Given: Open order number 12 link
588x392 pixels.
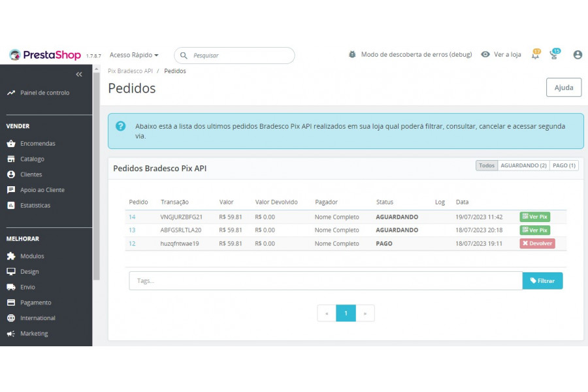Looking at the screenshot, I should click(132, 244).
